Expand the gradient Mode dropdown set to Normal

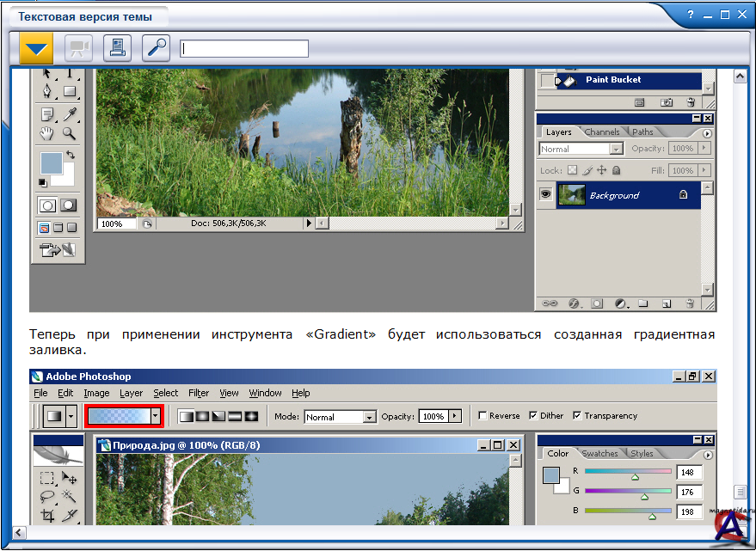(369, 417)
